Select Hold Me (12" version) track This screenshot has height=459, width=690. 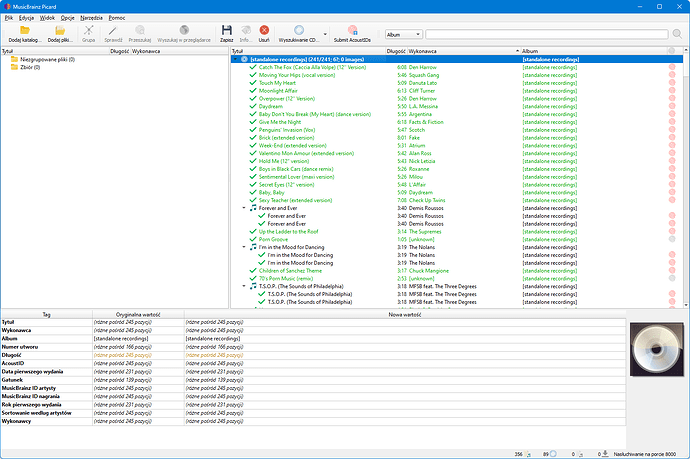pyautogui.click(x=284, y=161)
